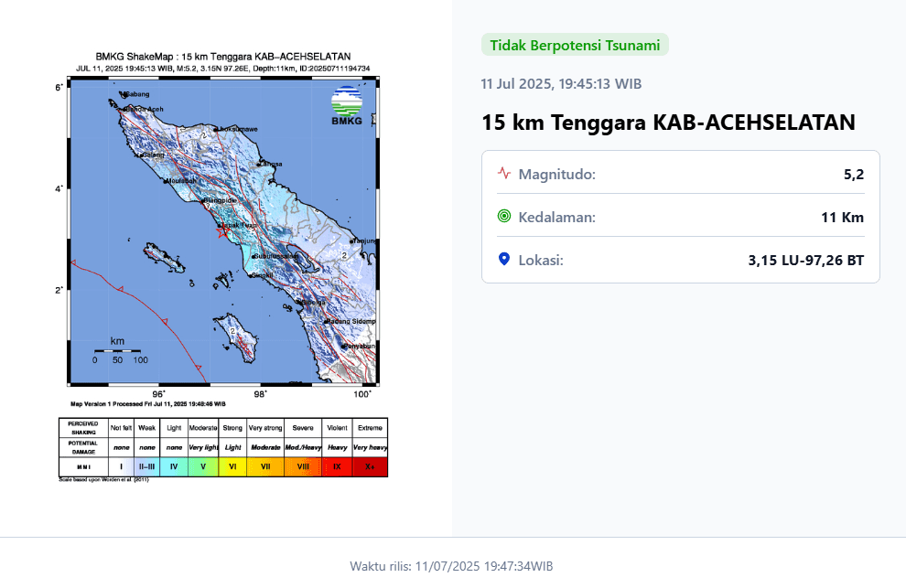Click the headline '15 km Tenggara KAB-ACEHSELATAN'
Image resolution: width=906 pixels, height=588 pixels.
point(668,123)
